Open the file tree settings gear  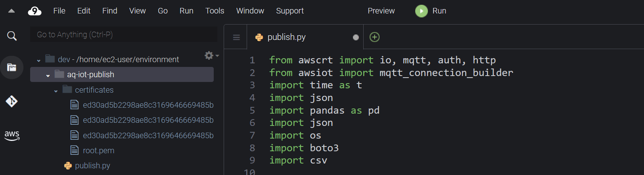pos(211,55)
